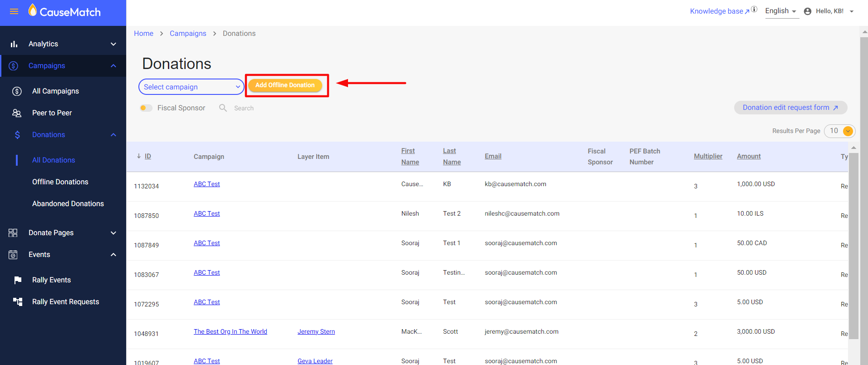Viewport: 868px width, 365px height.
Task: Sort table by Last Name column
Action: click(x=452, y=156)
